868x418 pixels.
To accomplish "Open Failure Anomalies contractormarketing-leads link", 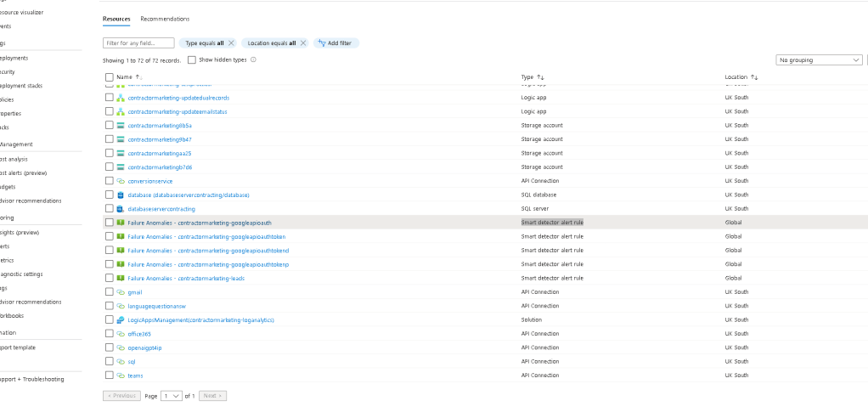I will point(186,279).
